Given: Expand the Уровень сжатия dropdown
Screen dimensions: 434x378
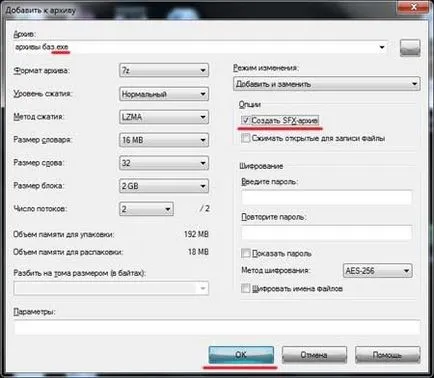Looking at the screenshot, I should (164, 94).
